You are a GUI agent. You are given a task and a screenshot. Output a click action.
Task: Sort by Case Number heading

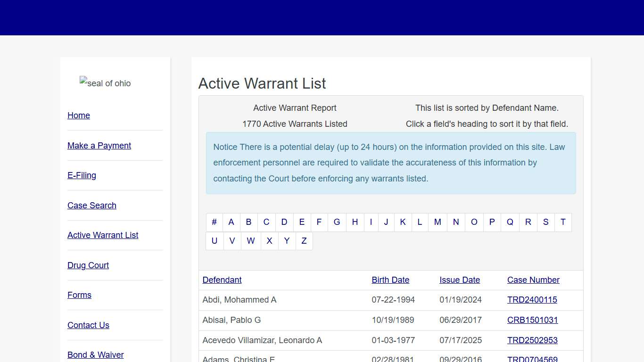[533, 280]
